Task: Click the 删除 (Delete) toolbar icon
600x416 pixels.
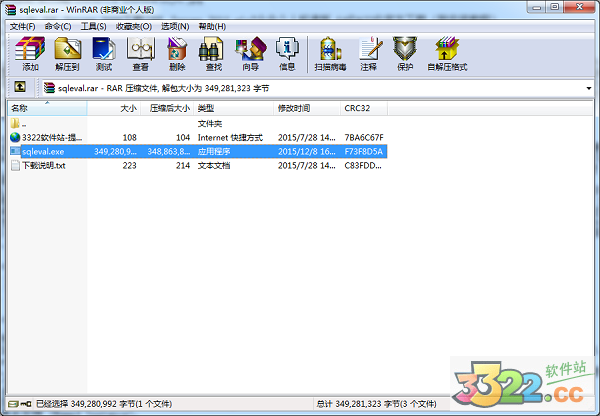Action: [x=177, y=54]
